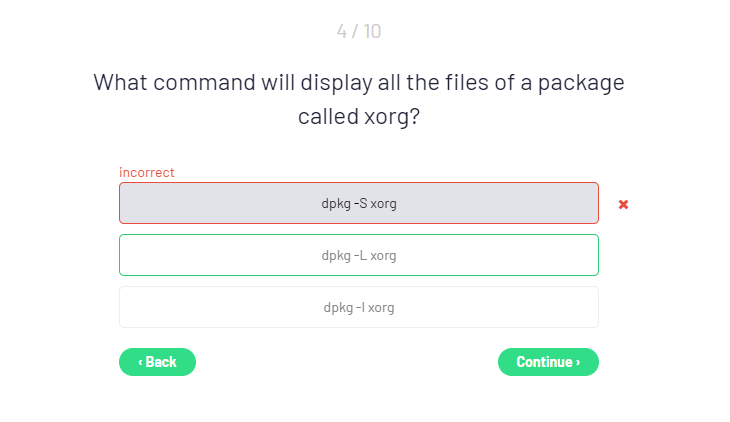
Task: Click the right chevron on Continue
Action: point(578,362)
